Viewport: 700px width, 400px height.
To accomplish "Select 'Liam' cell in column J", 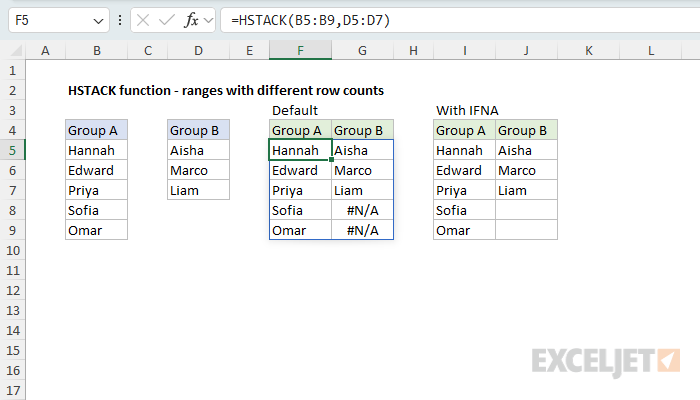I will [x=526, y=191].
